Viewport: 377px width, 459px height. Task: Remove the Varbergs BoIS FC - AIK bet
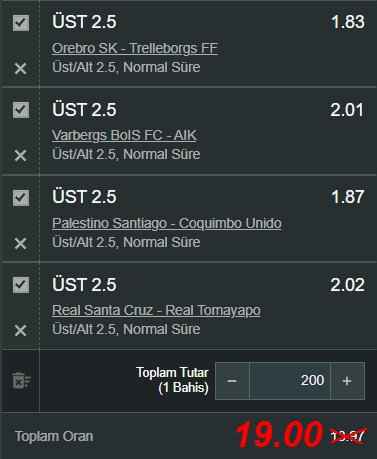tap(20, 156)
